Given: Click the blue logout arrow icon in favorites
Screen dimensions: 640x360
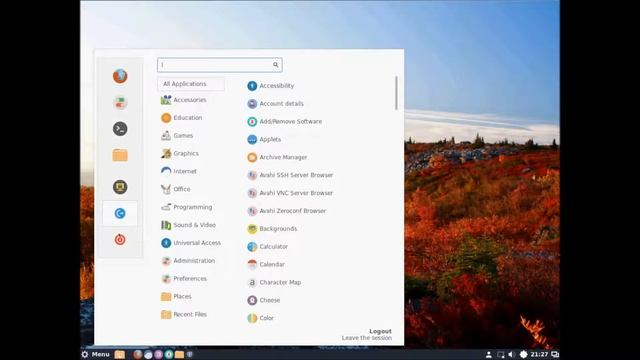Looking at the screenshot, I should pyautogui.click(x=120, y=213).
